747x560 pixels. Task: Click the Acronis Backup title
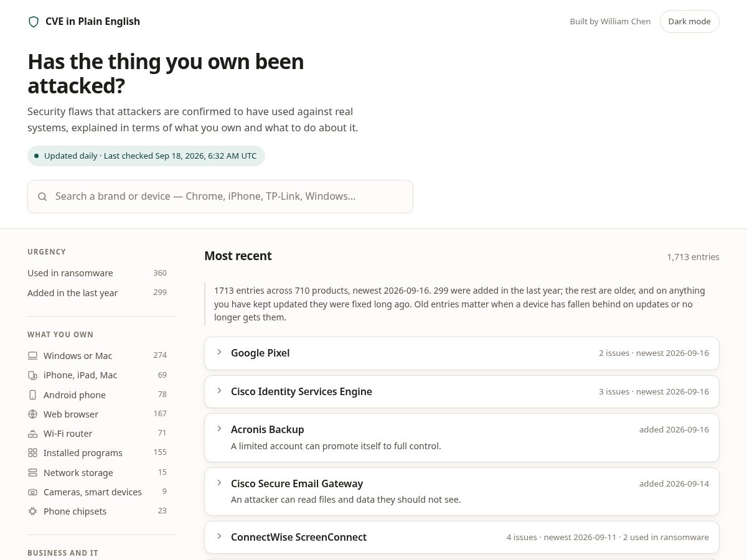tap(268, 429)
